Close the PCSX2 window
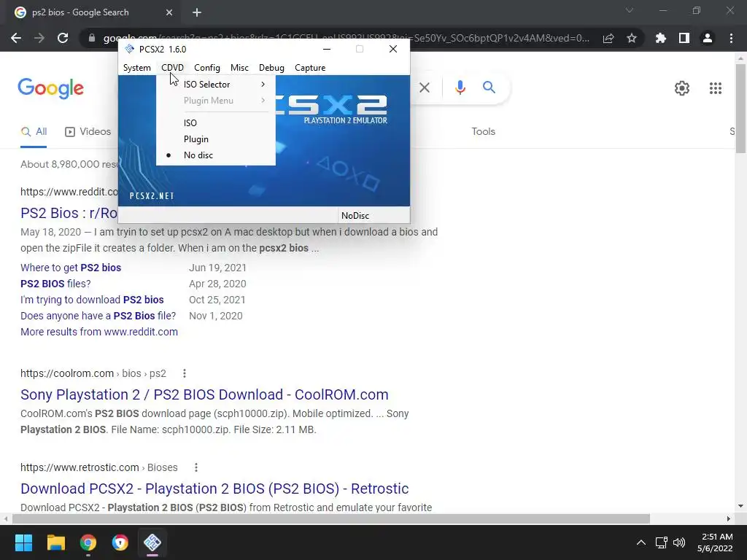Screen dimensions: 747x560 click(x=393, y=49)
